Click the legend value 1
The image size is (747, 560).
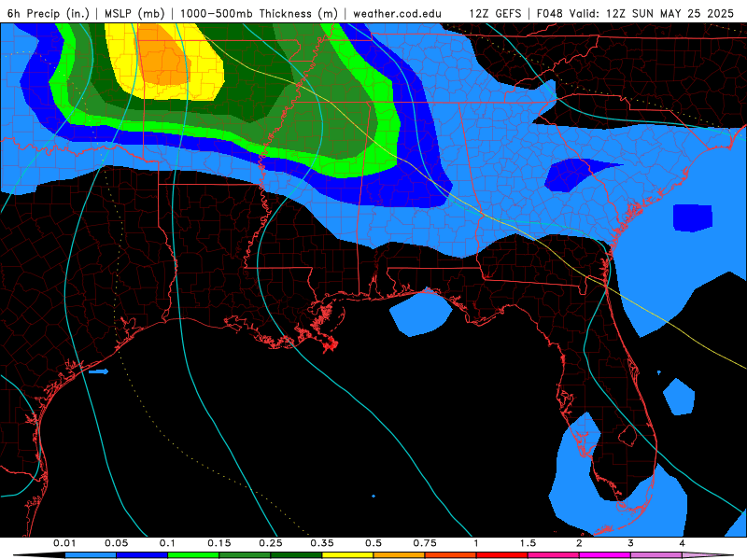476,543
